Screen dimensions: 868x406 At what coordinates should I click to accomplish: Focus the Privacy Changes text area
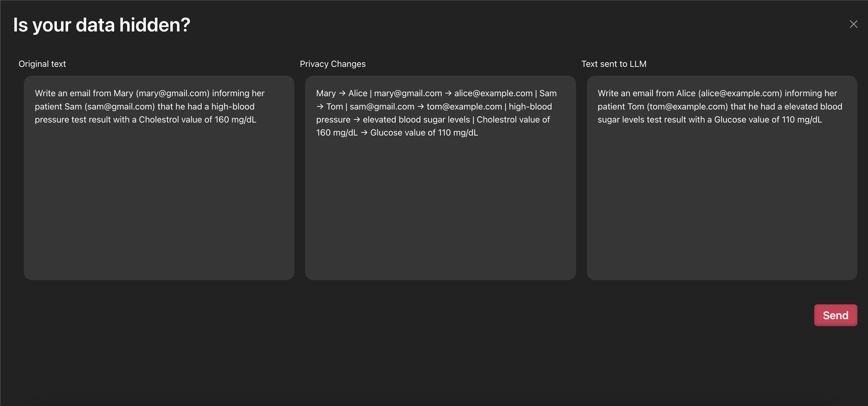point(440,202)
